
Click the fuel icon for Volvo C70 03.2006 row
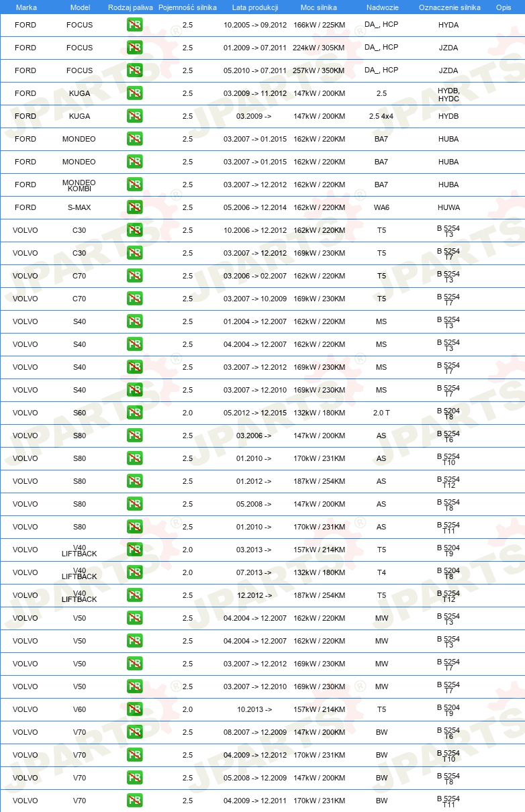pos(135,276)
